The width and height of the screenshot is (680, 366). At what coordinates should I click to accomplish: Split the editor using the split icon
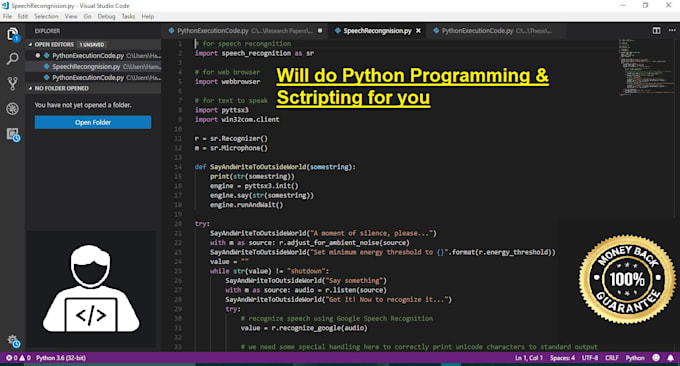tap(657, 30)
